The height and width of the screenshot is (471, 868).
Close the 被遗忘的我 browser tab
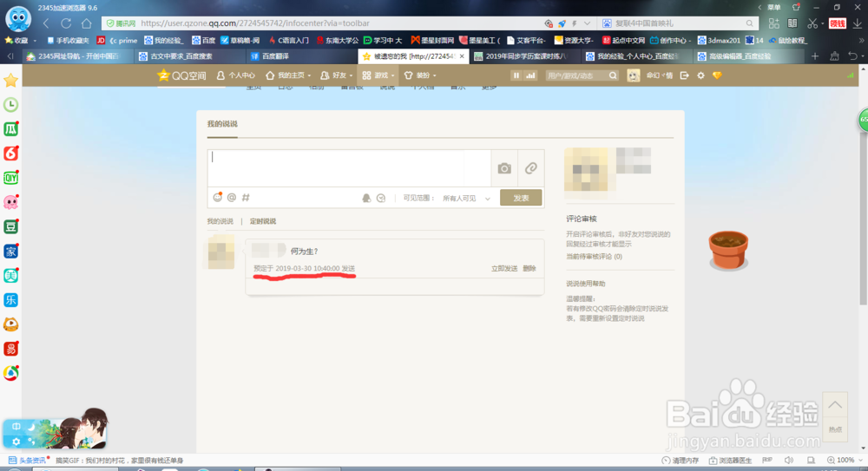462,56
